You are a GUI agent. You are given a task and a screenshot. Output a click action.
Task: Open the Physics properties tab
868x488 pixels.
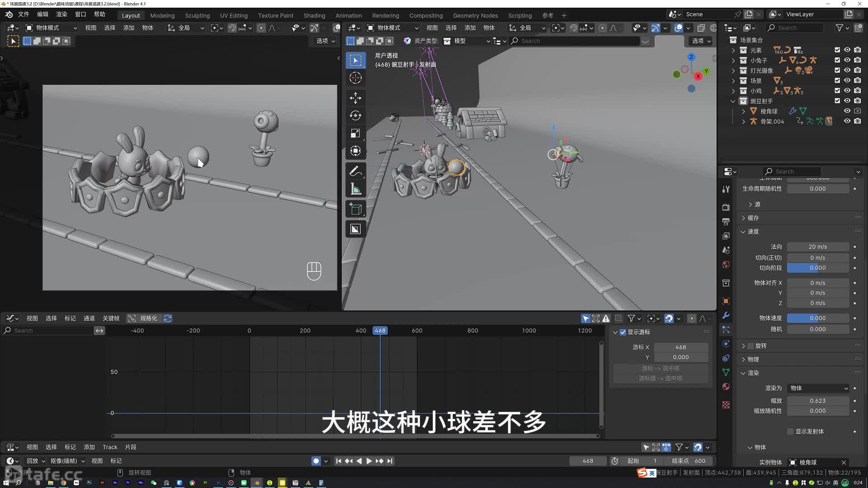point(726,343)
